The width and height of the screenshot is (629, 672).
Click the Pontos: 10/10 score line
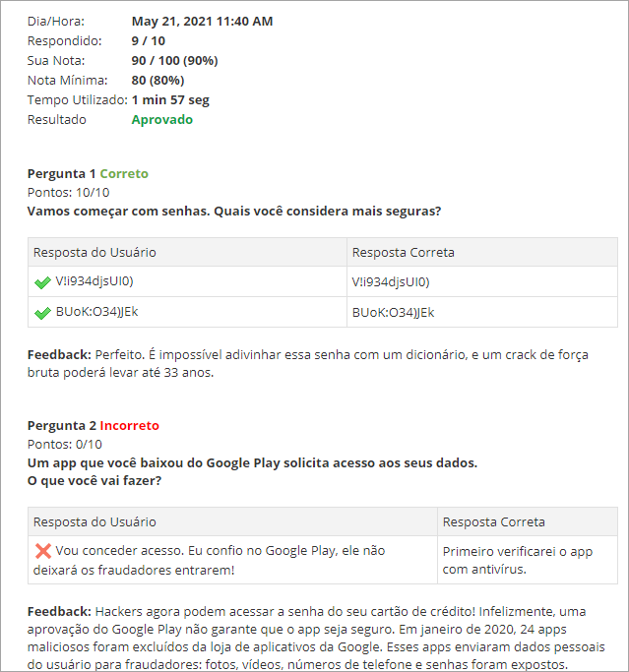[x=68, y=193]
